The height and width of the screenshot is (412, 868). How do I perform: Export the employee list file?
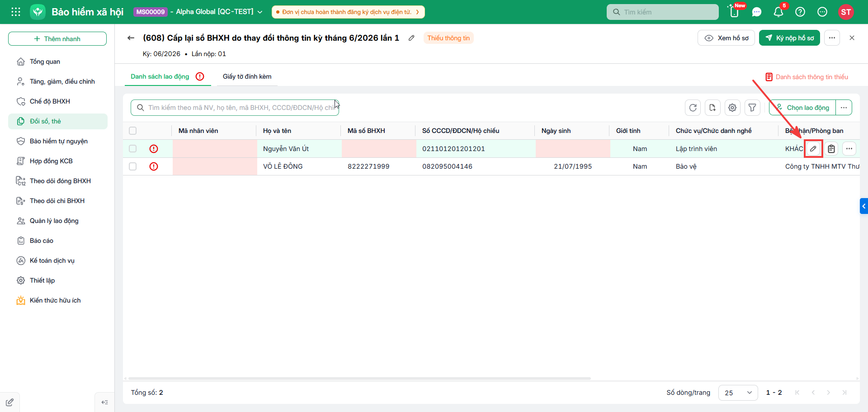[x=712, y=108]
